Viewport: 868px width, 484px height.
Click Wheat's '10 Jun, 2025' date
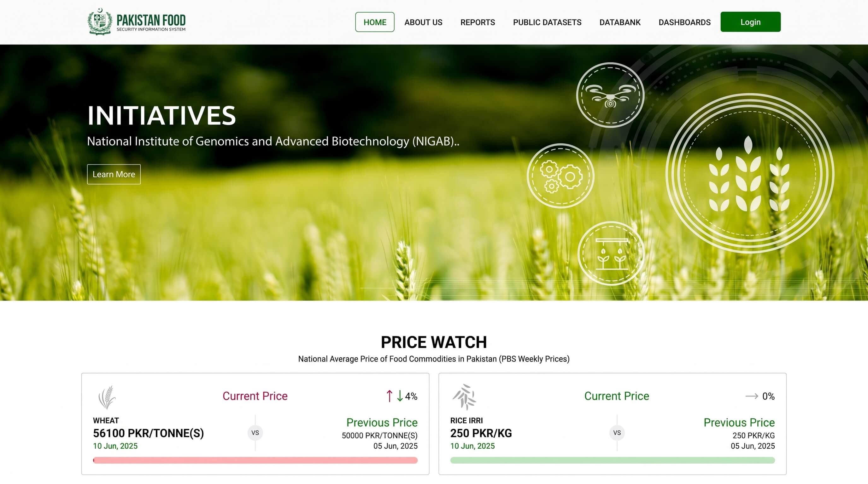[115, 446]
